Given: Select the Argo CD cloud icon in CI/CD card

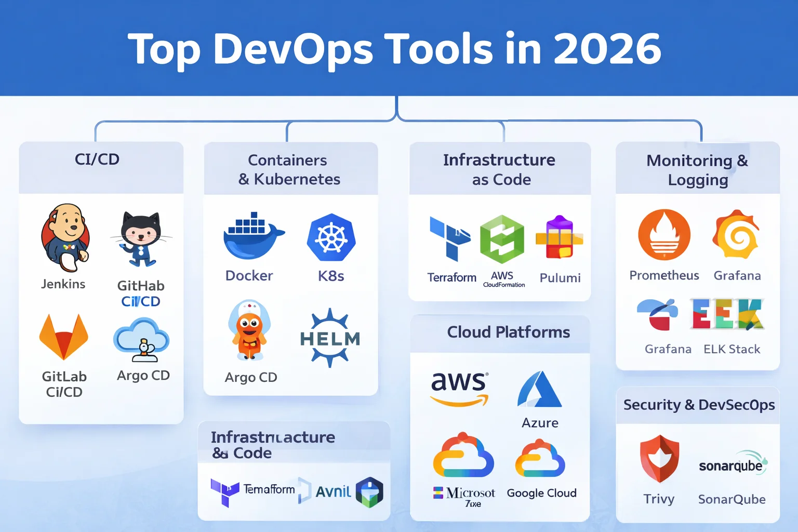Looking at the screenshot, I should (141, 340).
